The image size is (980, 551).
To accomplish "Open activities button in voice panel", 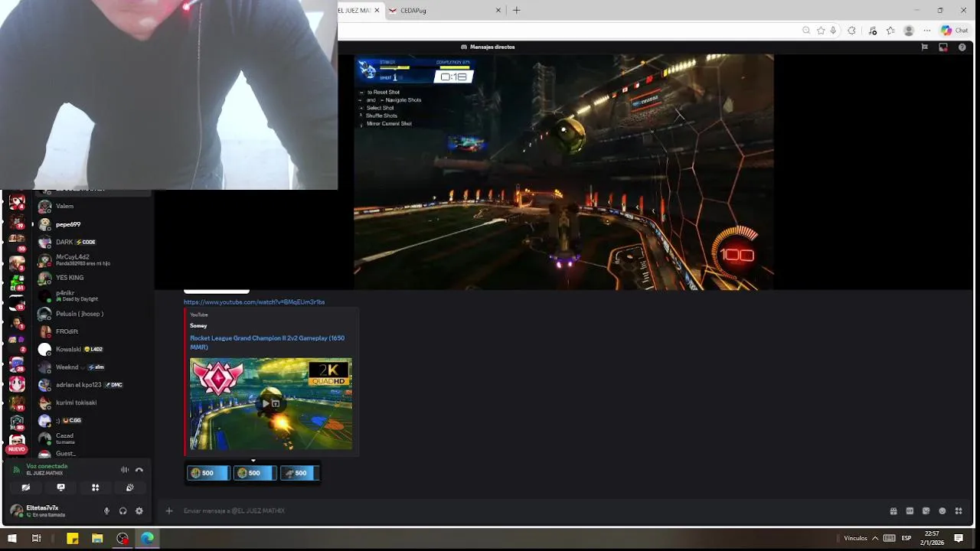I will point(95,487).
